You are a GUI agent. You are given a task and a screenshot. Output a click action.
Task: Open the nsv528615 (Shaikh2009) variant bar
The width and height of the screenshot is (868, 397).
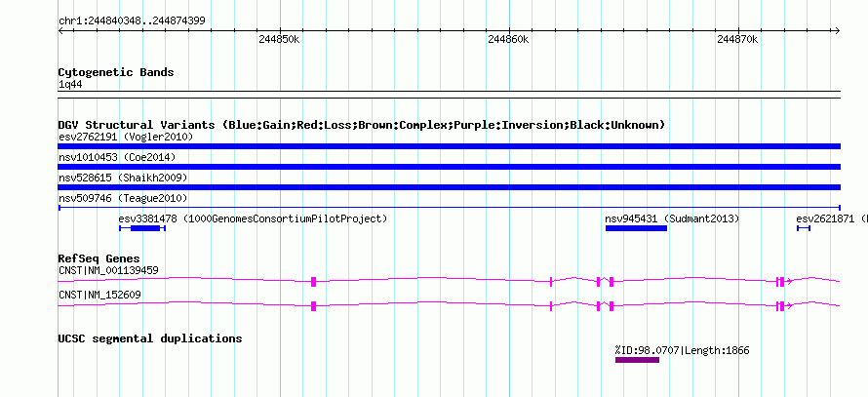pos(449,187)
